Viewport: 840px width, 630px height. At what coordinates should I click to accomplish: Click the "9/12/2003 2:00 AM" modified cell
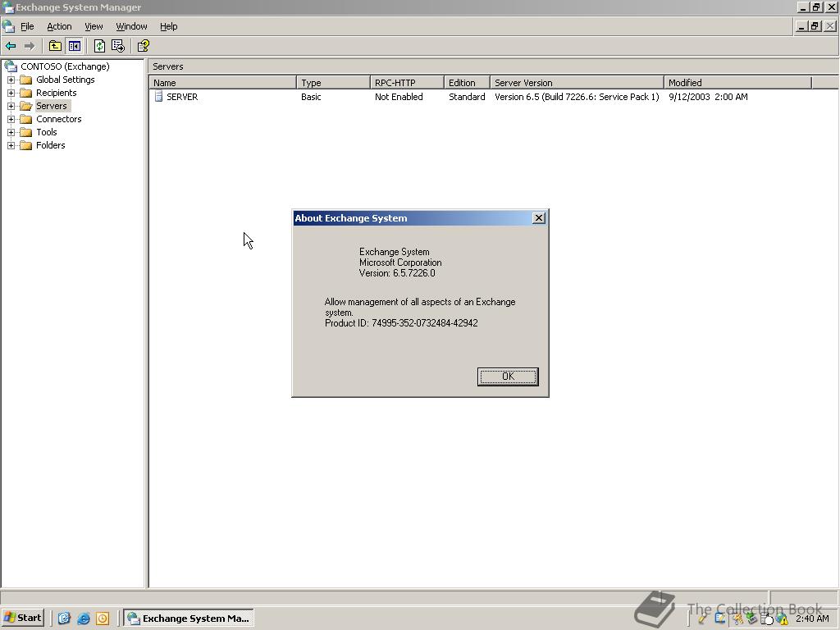coord(708,97)
